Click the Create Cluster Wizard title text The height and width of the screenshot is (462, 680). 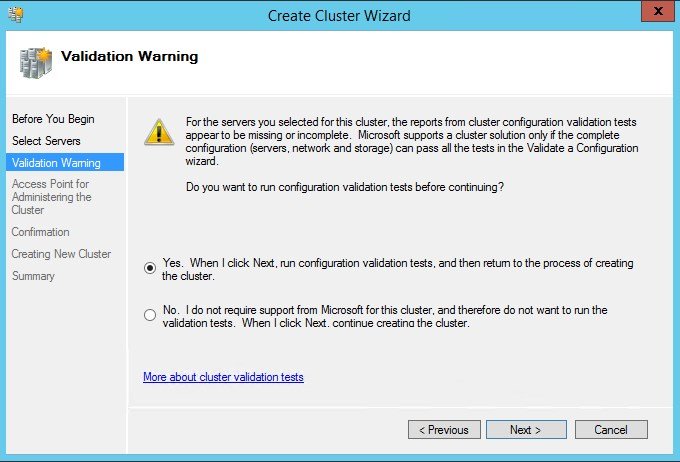tap(339, 15)
